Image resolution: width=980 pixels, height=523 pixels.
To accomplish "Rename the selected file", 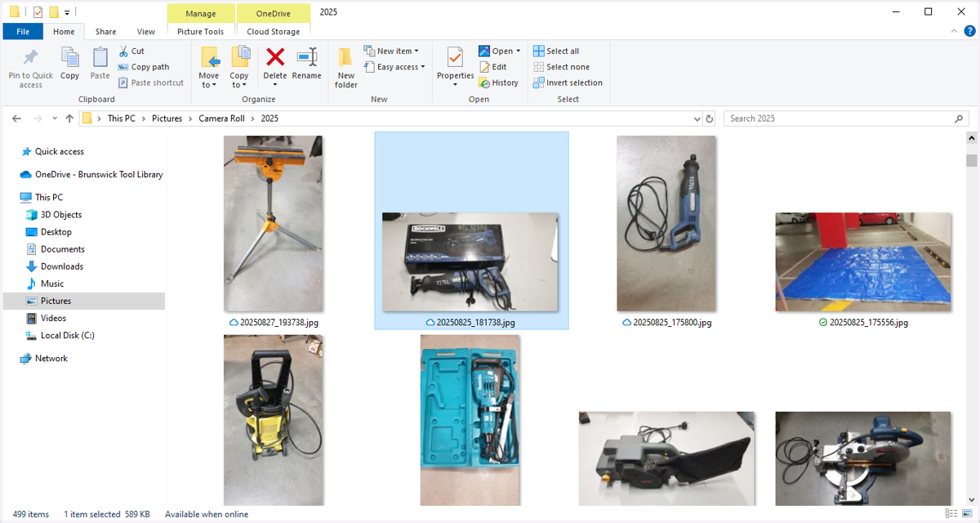I will pos(307,65).
